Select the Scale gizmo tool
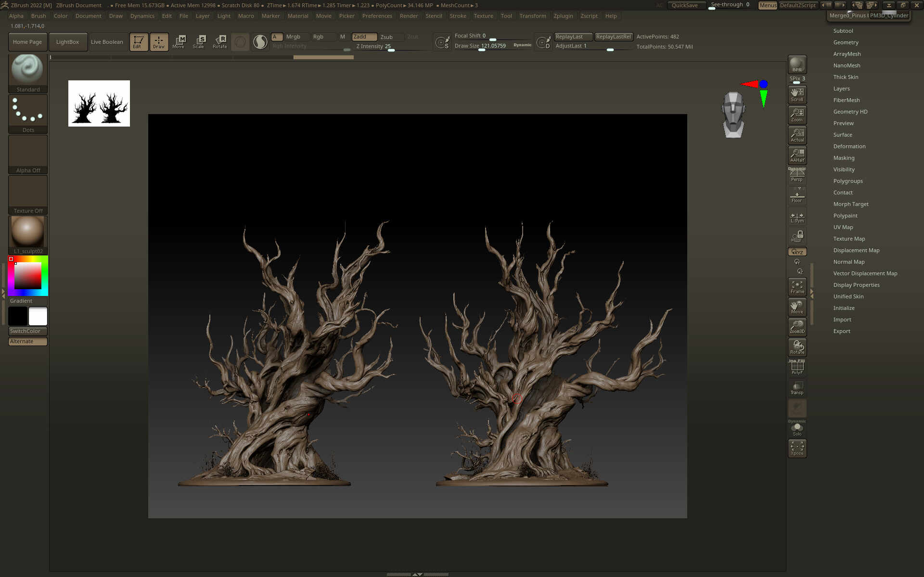The image size is (924, 577). pyautogui.click(x=198, y=42)
